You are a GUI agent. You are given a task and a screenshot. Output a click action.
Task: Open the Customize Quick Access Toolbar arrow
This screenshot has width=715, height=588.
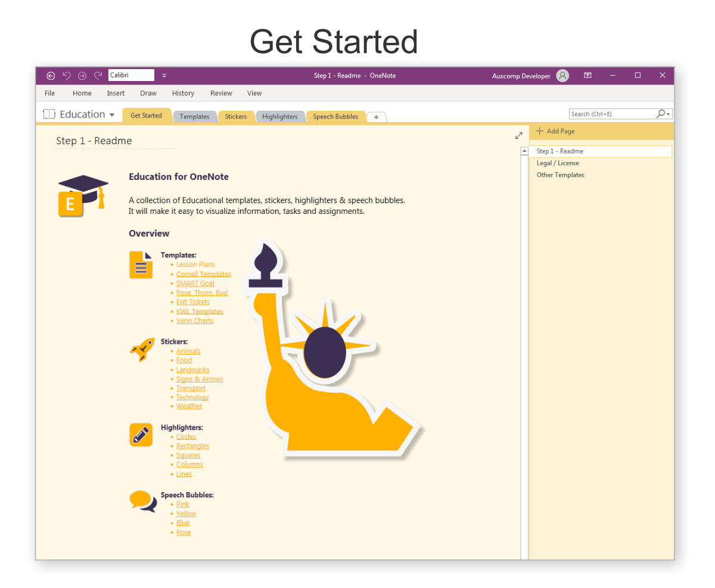pyautogui.click(x=164, y=76)
